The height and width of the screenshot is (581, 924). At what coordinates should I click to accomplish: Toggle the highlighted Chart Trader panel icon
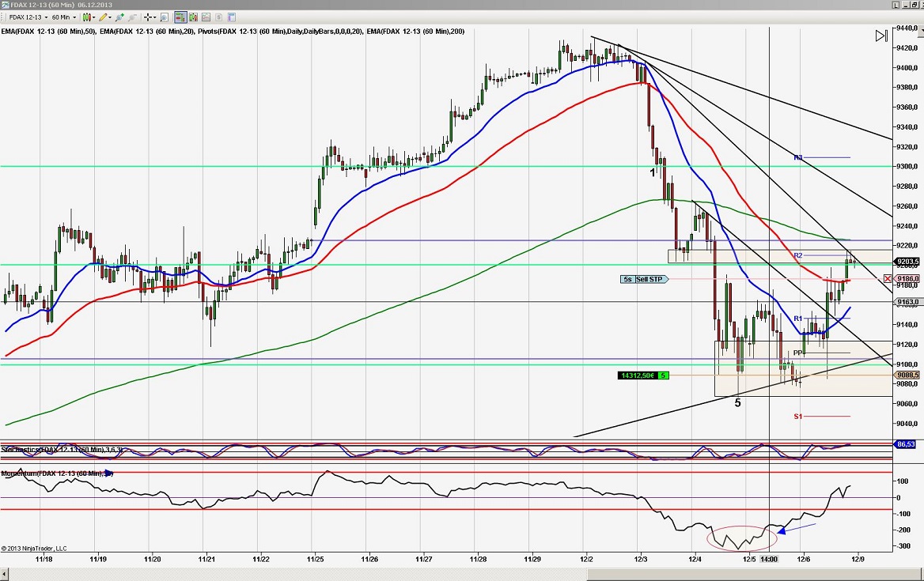click(181, 17)
